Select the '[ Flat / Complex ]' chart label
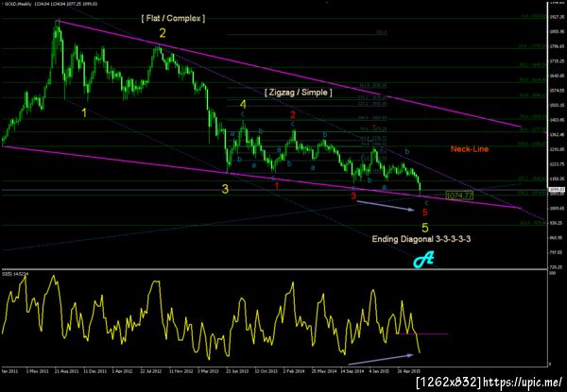This screenshot has width=567, height=392. point(173,19)
